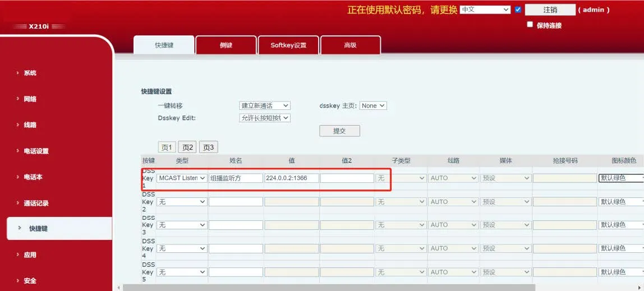
Task: Open the 网络 sidebar section
Action: click(30, 99)
